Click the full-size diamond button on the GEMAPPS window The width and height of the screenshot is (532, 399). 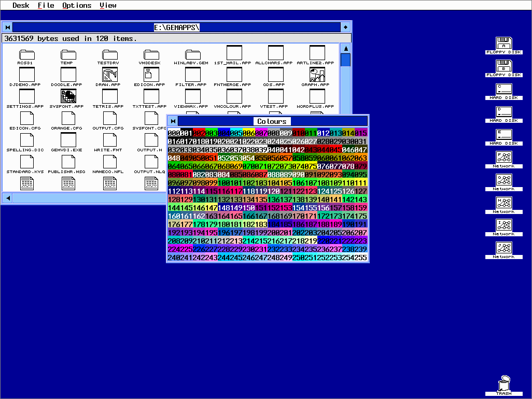[346, 27]
